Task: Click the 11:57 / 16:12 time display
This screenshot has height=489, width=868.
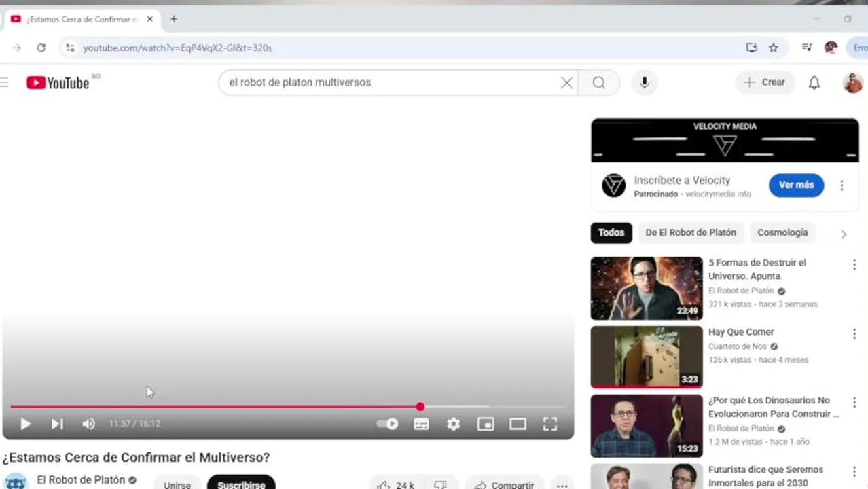Action: (x=134, y=424)
